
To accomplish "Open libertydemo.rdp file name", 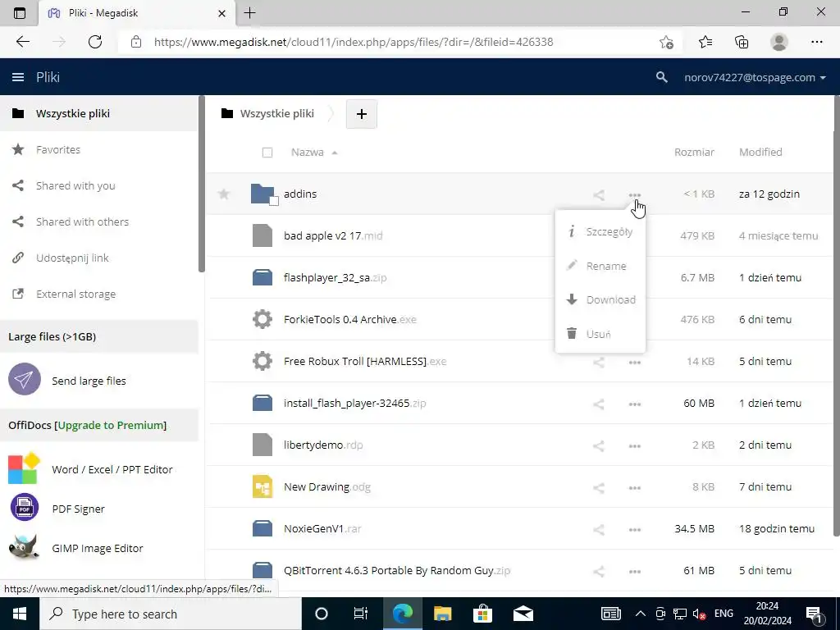I will (x=323, y=445).
